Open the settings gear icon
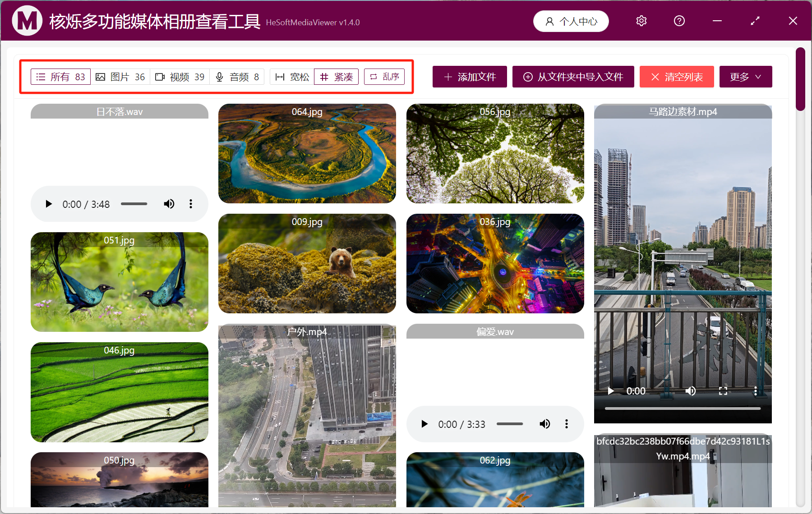812x514 pixels. pyautogui.click(x=641, y=21)
